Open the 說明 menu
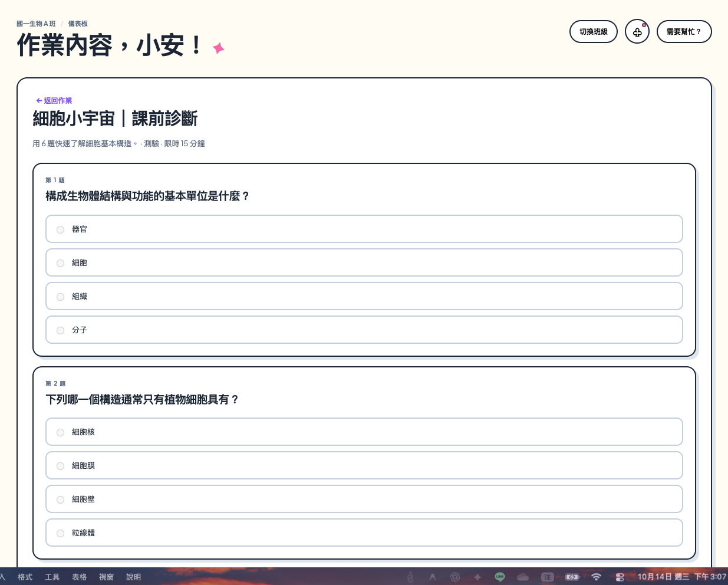This screenshot has height=585, width=728. pyautogui.click(x=134, y=577)
